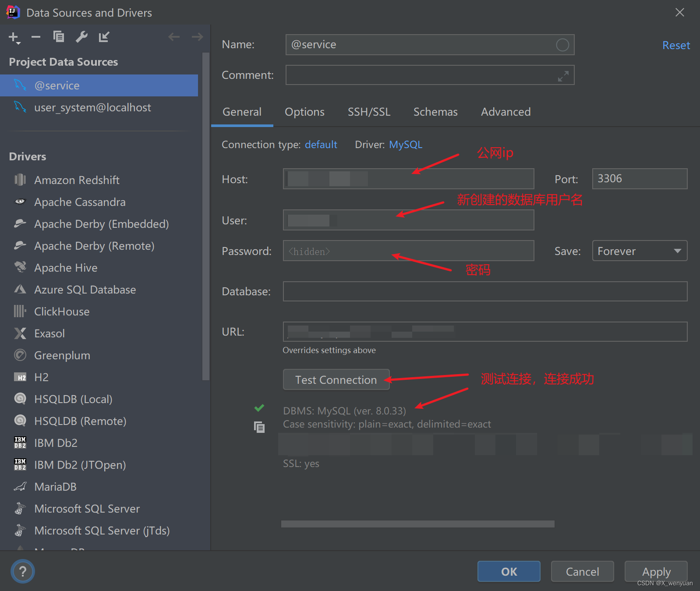The width and height of the screenshot is (700, 591).
Task: Select Apache Derby (Embedded) driver
Action: tap(99, 224)
